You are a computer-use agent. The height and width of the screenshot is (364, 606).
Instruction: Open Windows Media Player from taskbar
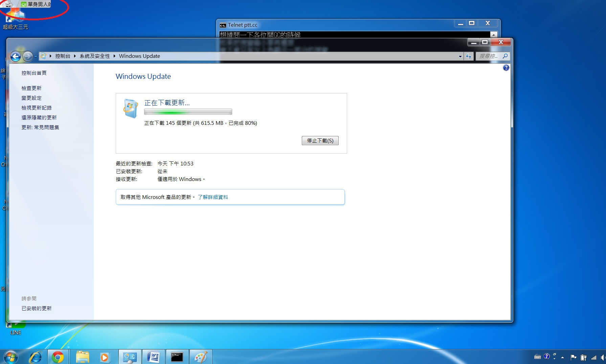105,357
